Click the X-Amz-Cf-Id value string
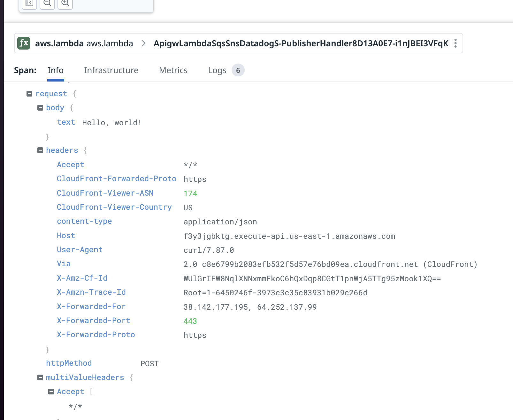The width and height of the screenshot is (513, 420). (x=312, y=279)
